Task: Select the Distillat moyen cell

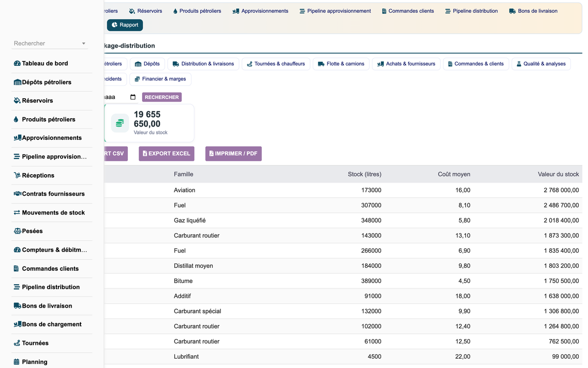Action: point(194,266)
